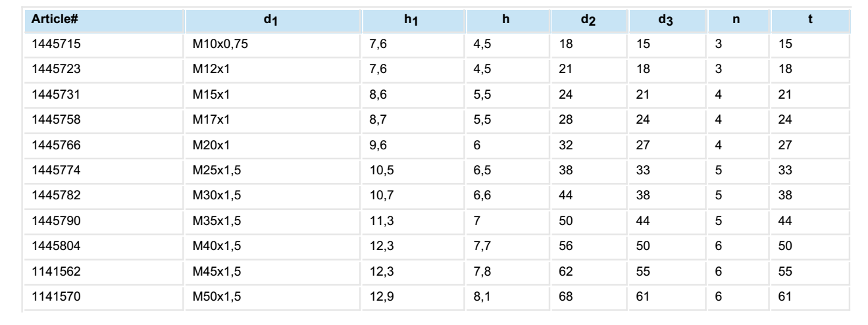The width and height of the screenshot is (868, 325).
Task: Click the d2 column header
Action: pos(588,20)
